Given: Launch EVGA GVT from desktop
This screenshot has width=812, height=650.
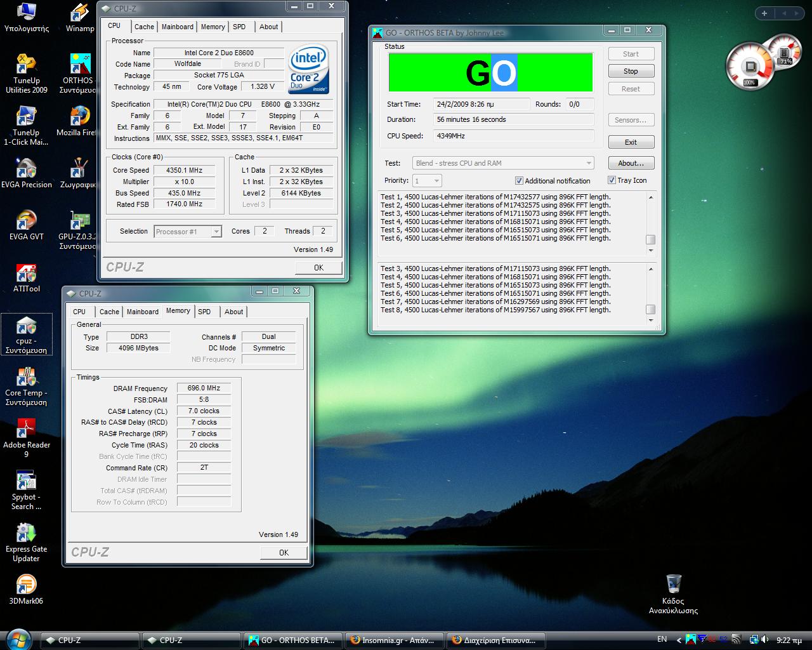Looking at the screenshot, I should point(27,225).
